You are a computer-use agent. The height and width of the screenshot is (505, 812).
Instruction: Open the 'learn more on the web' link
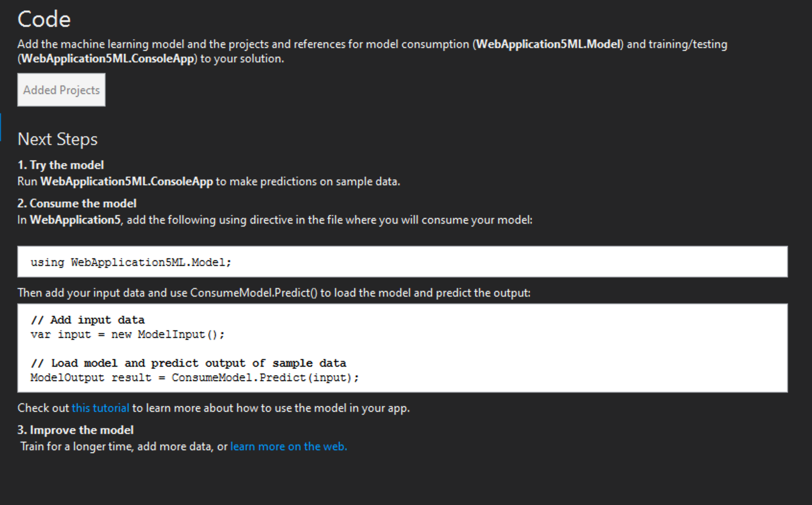click(288, 446)
